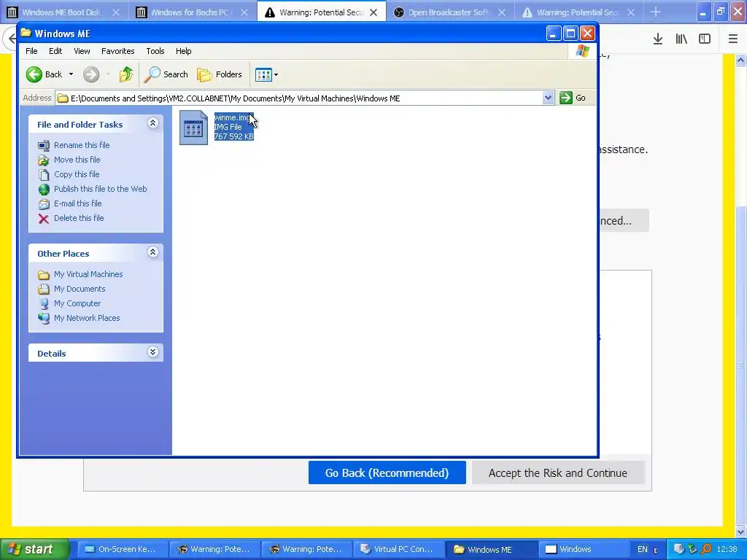The image size is (747, 560).
Task: Expand the address bar dropdown
Action: 548,98
